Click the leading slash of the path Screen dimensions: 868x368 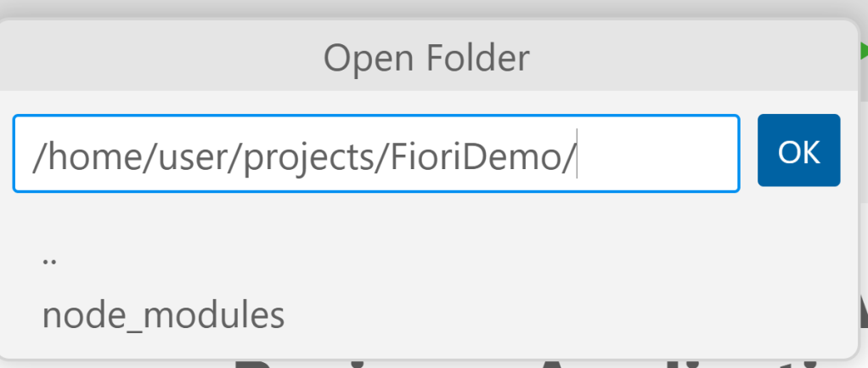(37, 156)
